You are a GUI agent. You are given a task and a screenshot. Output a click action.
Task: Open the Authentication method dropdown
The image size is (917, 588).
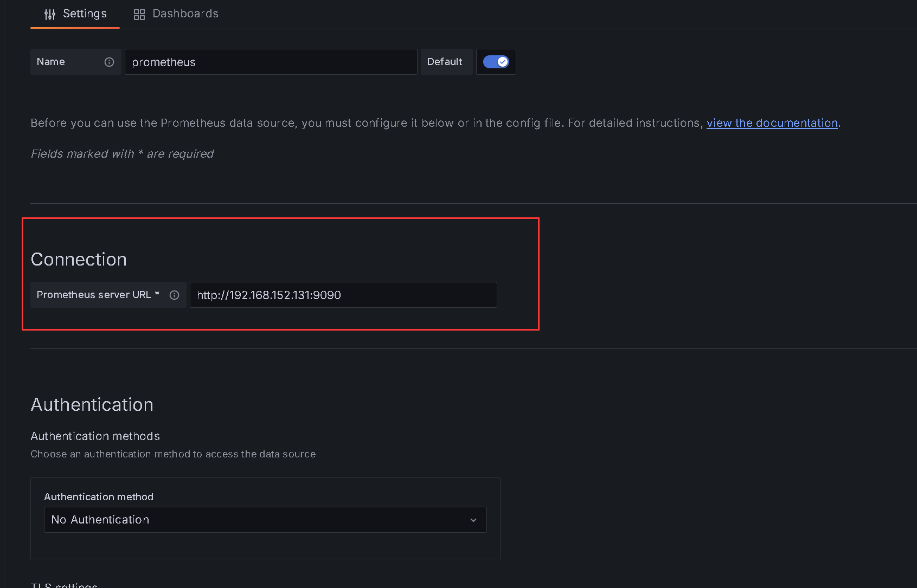(265, 520)
